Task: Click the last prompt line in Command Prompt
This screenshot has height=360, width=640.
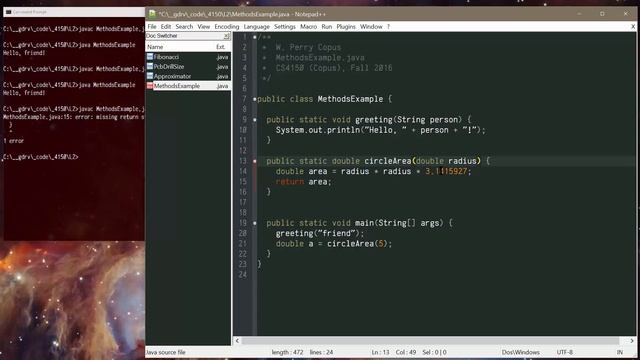Action: click(x=40, y=157)
